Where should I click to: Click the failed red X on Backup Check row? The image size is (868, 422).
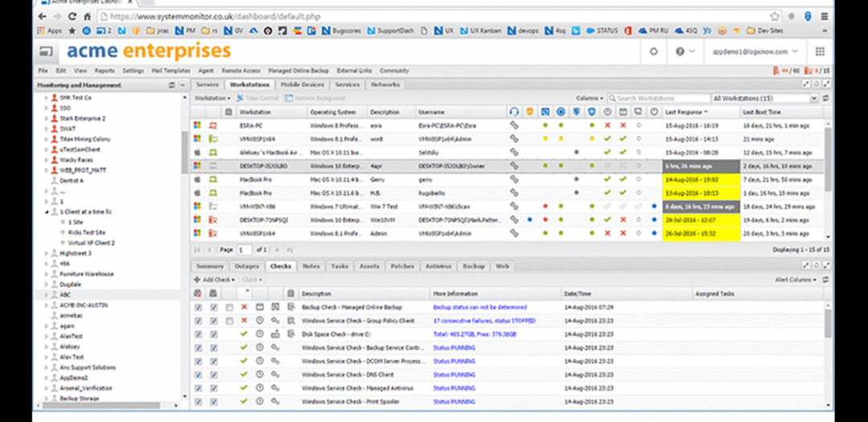click(x=244, y=307)
